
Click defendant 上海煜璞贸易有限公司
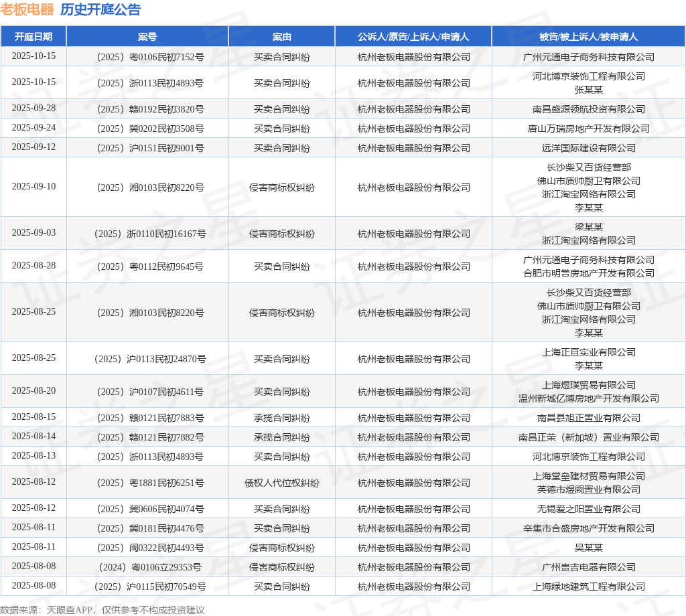(589, 385)
